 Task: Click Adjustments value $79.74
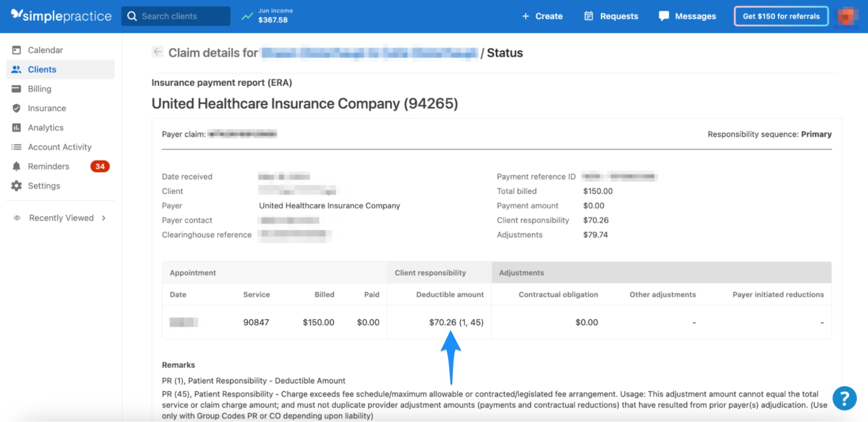click(595, 235)
